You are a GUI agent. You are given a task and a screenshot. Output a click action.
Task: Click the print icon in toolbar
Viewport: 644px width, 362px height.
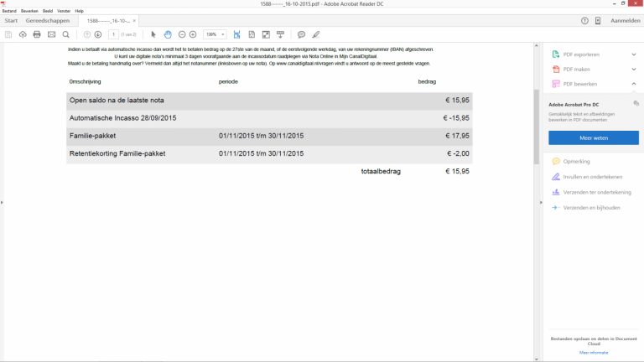tap(37, 34)
